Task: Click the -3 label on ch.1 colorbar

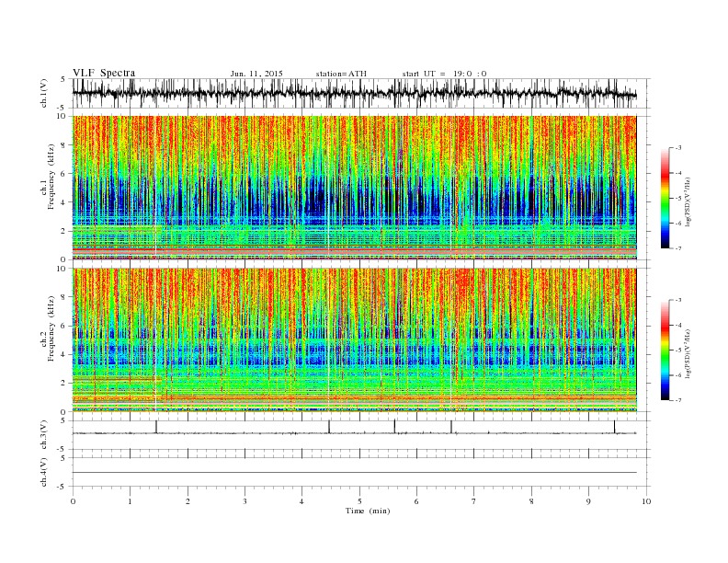Action: tap(677, 148)
